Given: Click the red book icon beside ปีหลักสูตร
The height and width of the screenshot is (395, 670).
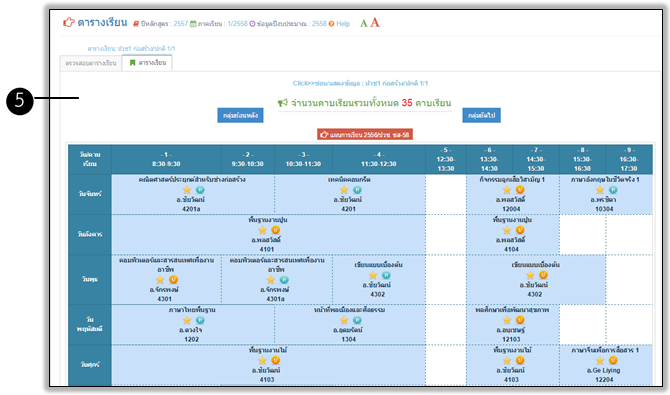Looking at the screenshot, I should (136, 24).
